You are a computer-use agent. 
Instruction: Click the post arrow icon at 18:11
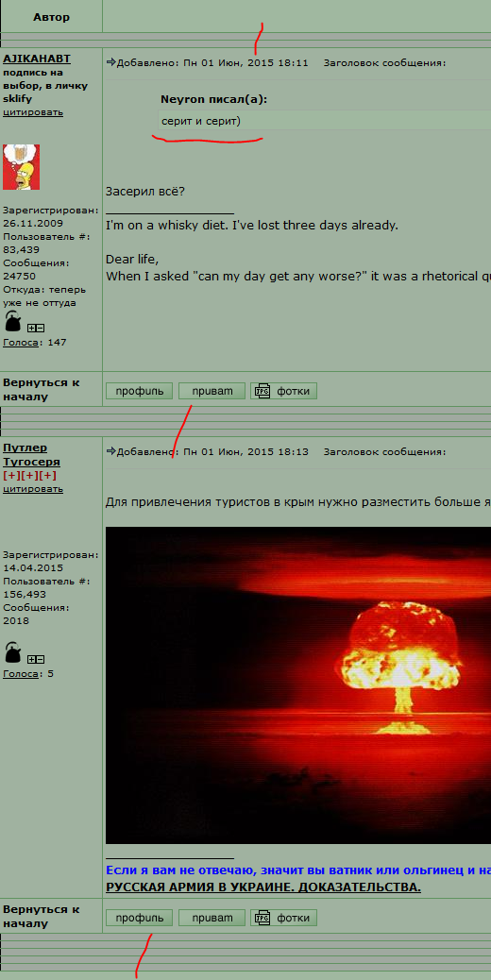coord(111,62)
